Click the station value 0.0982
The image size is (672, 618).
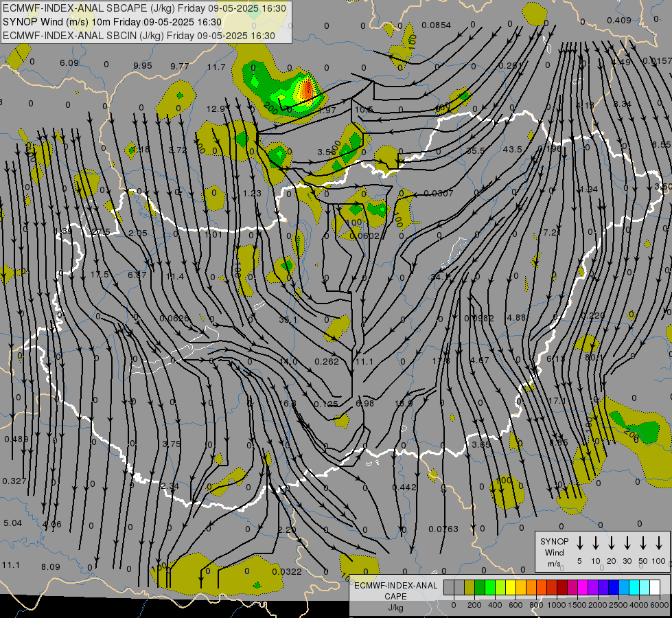[x=479, y=318]
